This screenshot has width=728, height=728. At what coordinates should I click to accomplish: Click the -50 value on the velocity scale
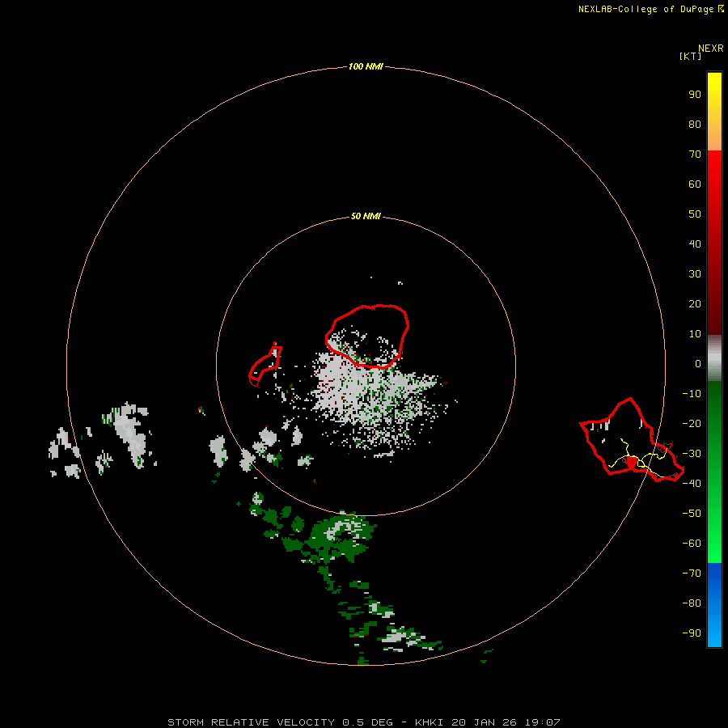click(692, 514)
